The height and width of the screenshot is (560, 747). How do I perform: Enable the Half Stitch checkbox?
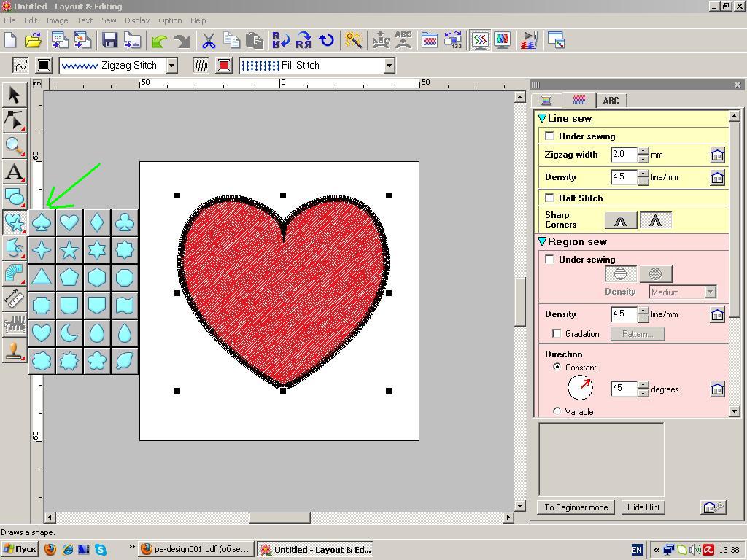pos(550,198)
